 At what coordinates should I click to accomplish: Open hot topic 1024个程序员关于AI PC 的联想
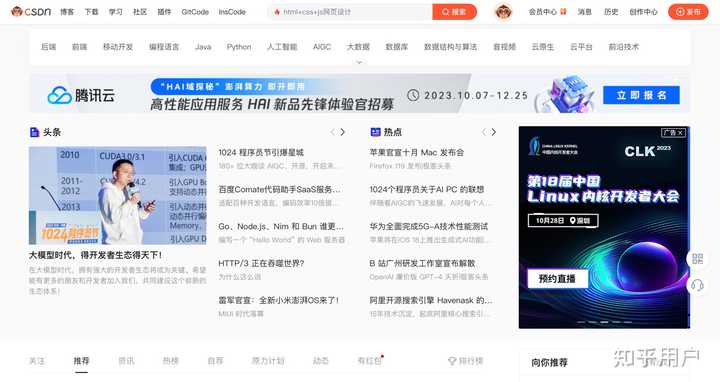pyautogui.click(x=427, y=189)
